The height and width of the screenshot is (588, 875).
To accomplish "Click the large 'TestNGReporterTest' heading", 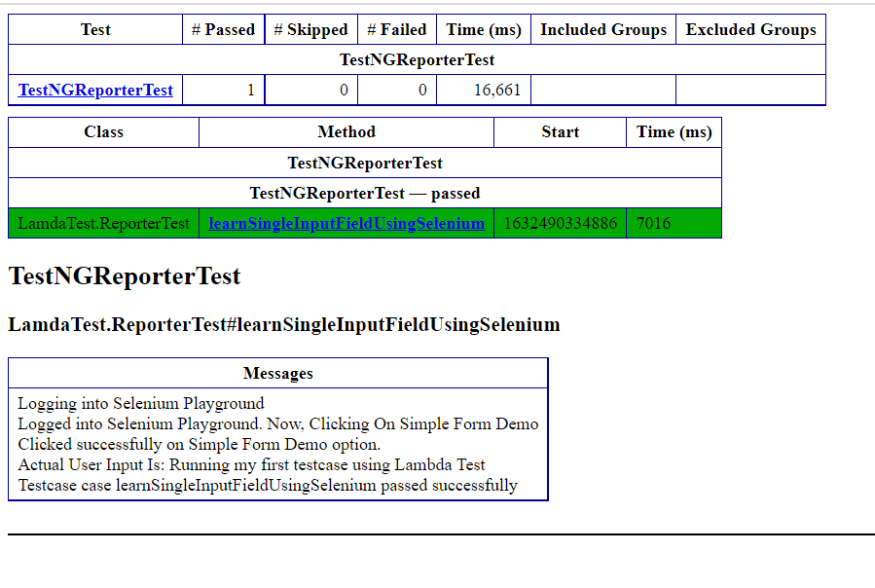I will (125, 276).
